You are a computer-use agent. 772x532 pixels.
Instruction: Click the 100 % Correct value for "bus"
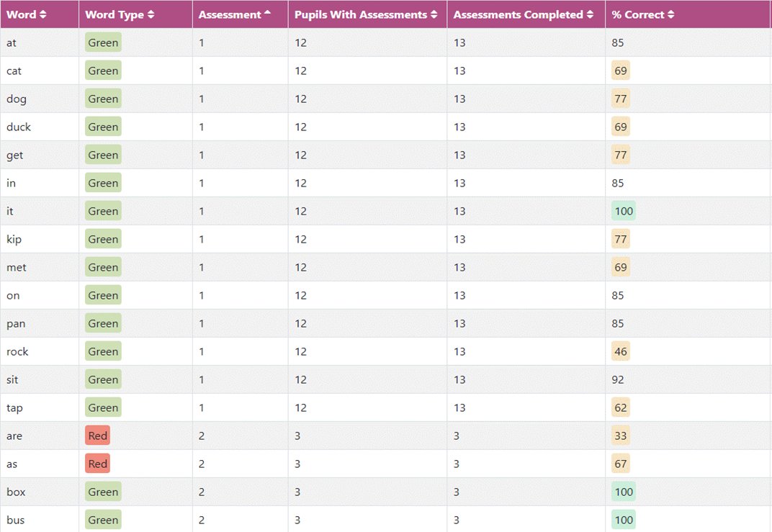pos(624,520)
